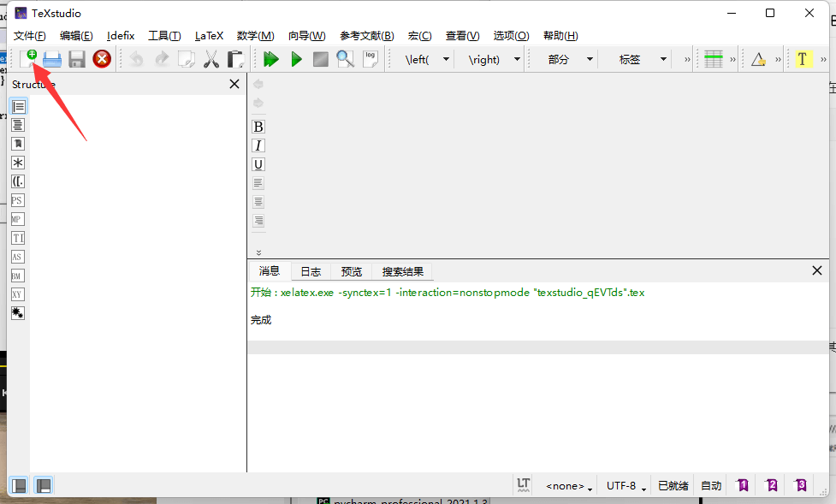Compile with the single green arrow

(296, 59)
